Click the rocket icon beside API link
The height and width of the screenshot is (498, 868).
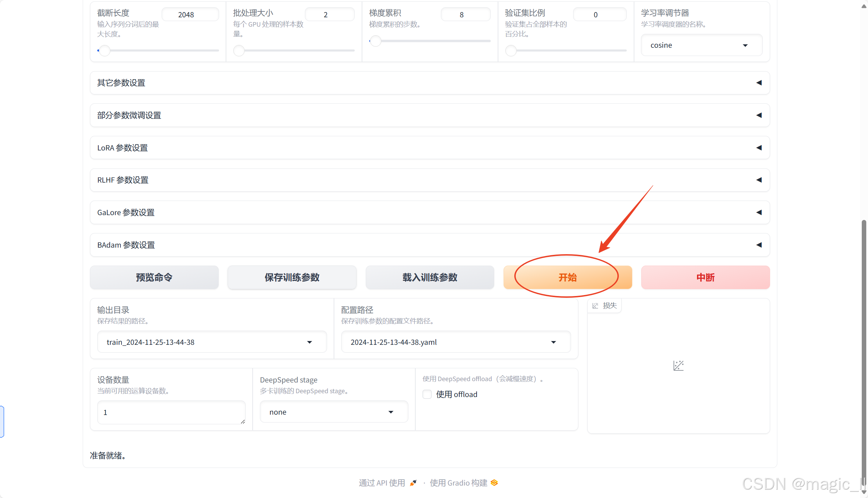[413, 483]
